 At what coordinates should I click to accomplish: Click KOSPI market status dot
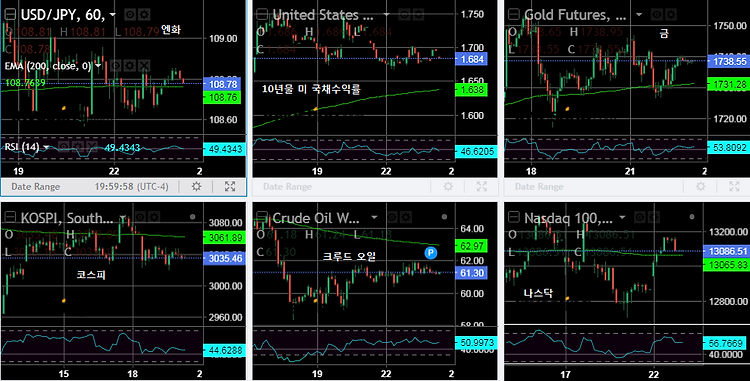192,217
